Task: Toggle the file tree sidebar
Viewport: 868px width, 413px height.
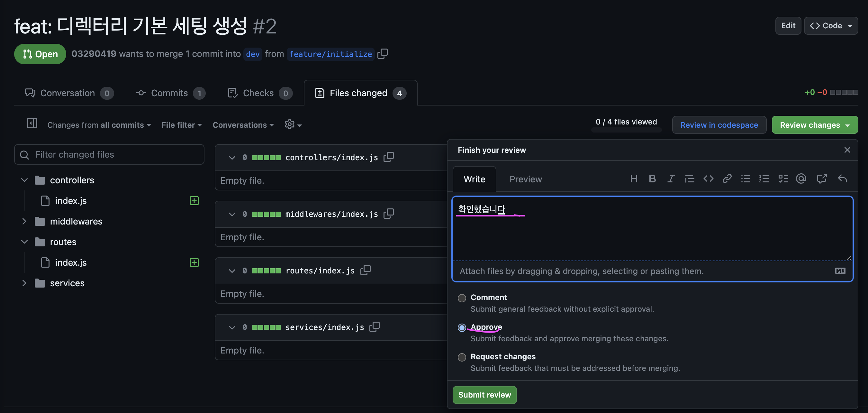Action: [32, 124]
